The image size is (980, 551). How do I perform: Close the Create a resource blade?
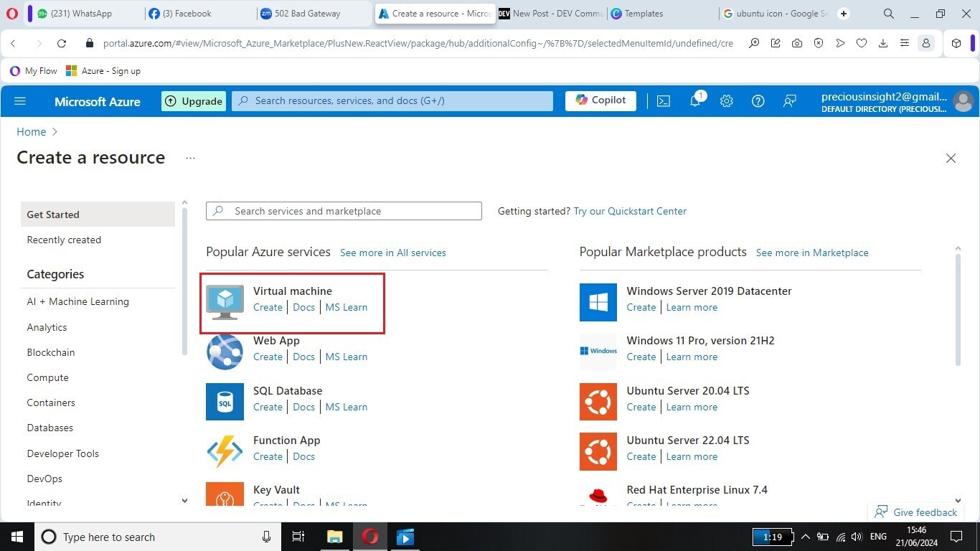coord(951,159)
